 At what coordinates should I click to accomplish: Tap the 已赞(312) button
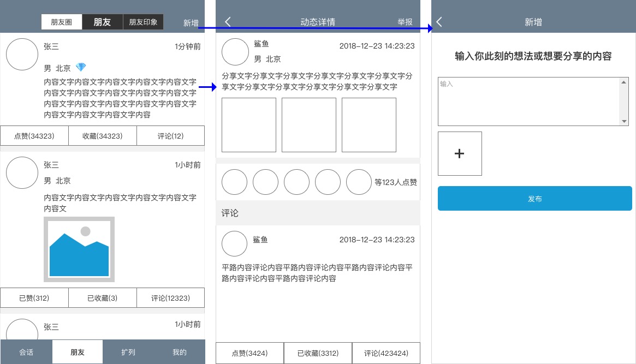click(34, 298)
